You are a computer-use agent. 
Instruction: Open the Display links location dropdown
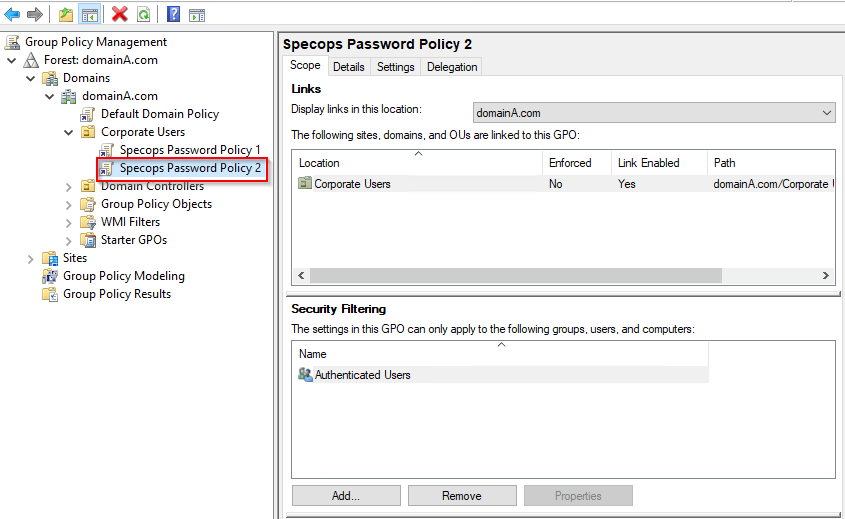[654, 113]
